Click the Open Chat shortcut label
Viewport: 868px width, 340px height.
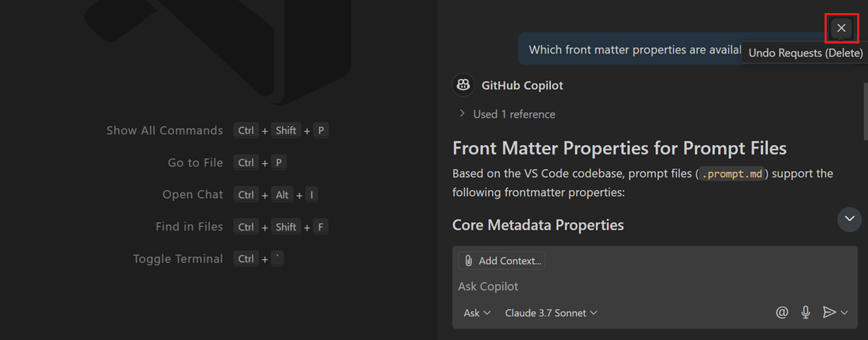tap(193, 195)
